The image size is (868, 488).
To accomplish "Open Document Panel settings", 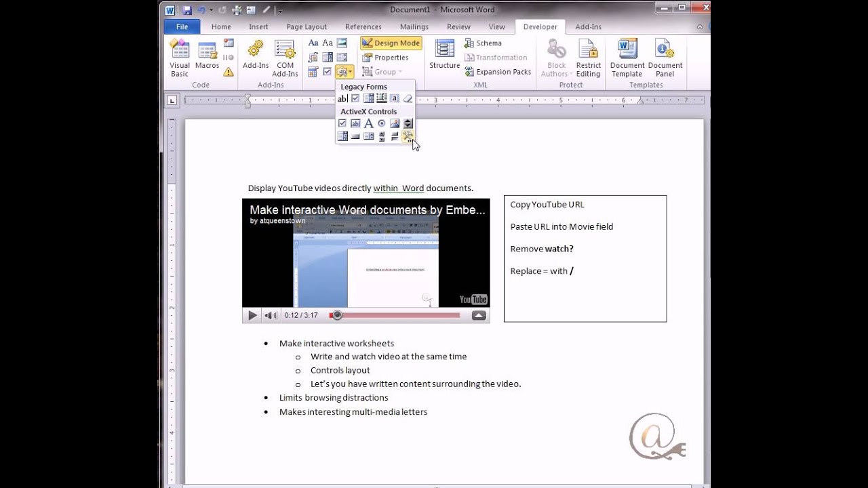I will tap(665, 58).
